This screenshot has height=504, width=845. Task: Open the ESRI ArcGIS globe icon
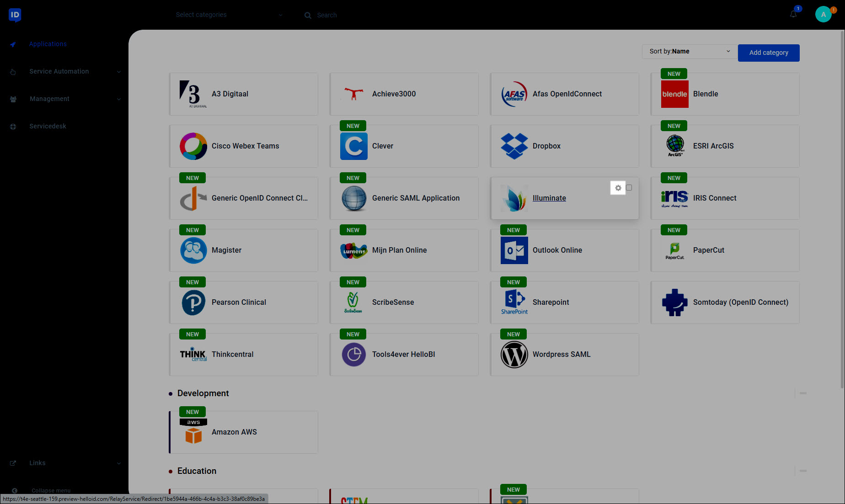[x=675, y=146]
